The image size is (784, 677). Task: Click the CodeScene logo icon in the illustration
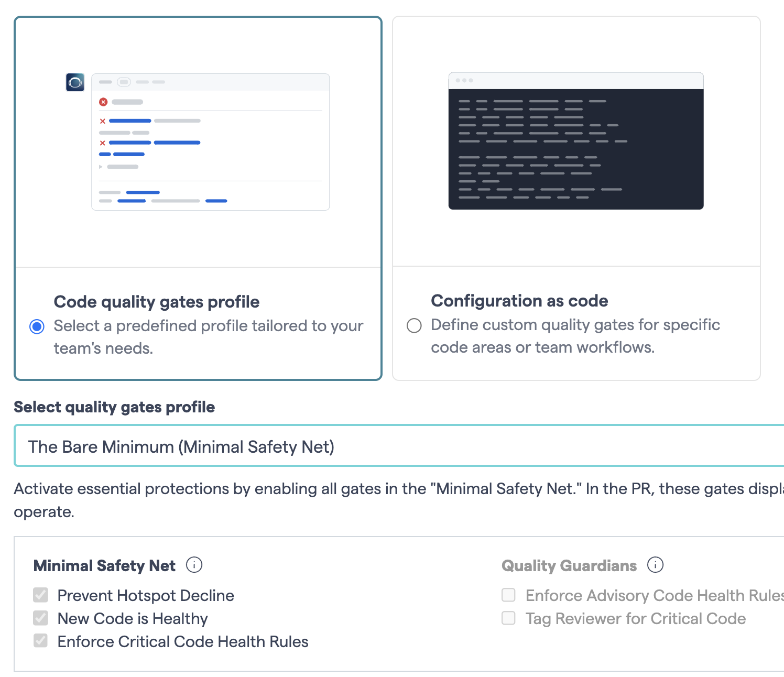click(75, 82)
